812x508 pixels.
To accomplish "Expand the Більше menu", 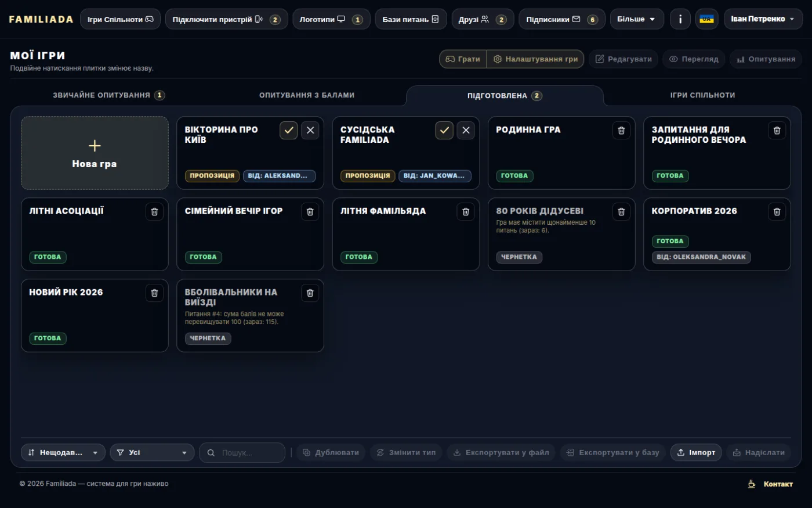I will pyautogui.click(x=637, y=19).
